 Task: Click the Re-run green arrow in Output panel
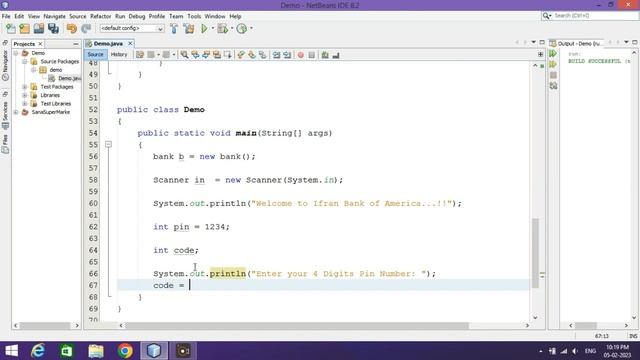click(553, 53)
